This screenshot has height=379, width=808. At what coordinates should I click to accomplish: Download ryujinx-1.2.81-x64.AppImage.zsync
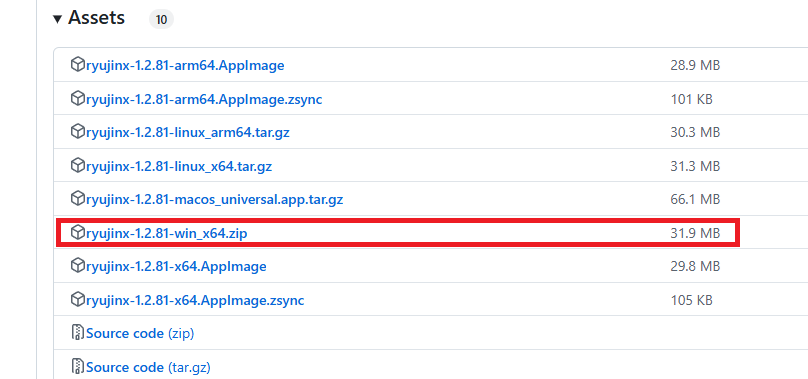pos(195,300)
